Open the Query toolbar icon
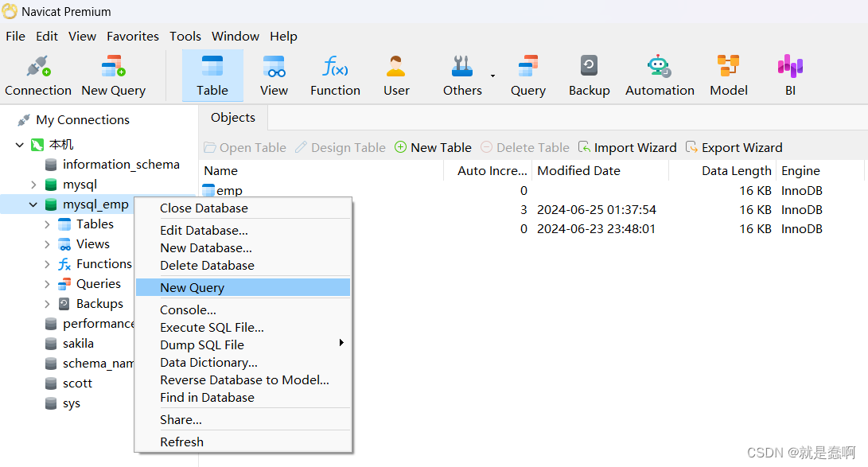Image resolution: width=868 pixels, height=467 pixels. [x=528, y=66]
